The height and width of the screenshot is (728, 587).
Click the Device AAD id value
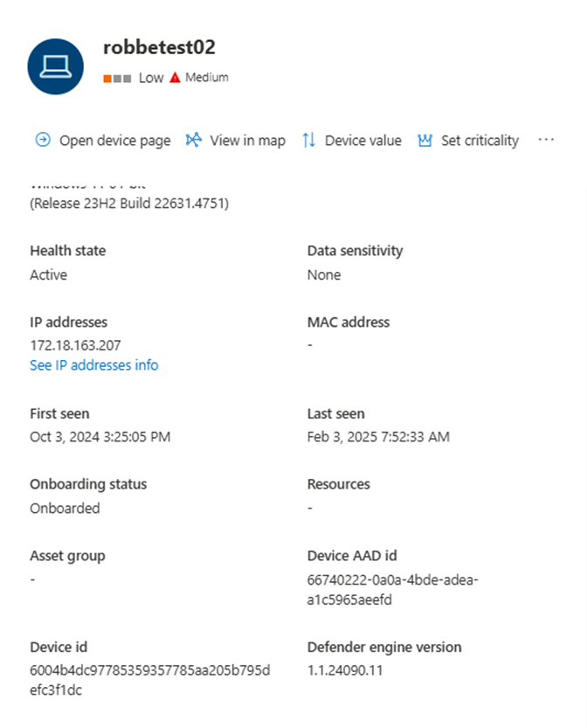(x=392, y=588)
